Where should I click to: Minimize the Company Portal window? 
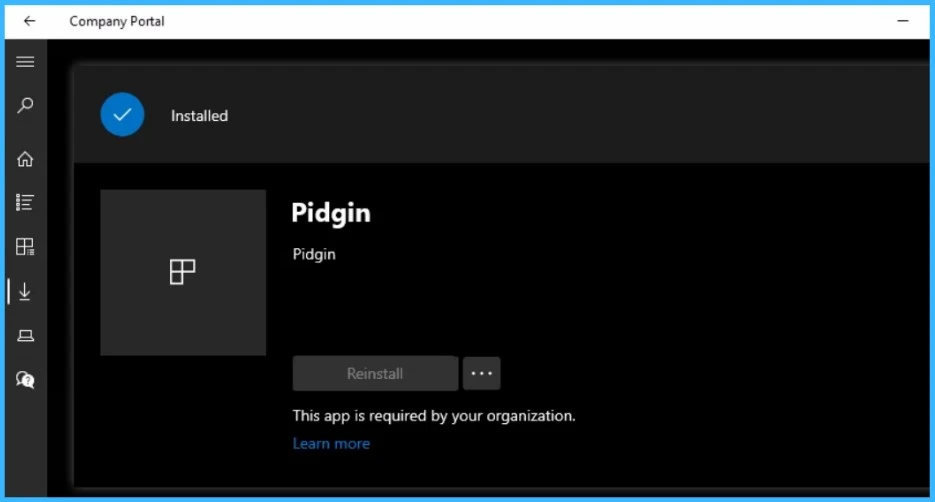pyautogui.click(x=903, y=21)
